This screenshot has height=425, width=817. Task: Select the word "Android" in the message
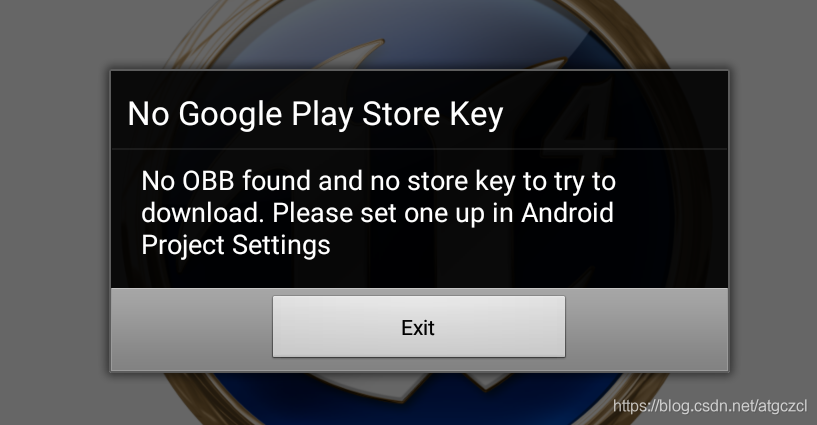click(x=567, y=212)
